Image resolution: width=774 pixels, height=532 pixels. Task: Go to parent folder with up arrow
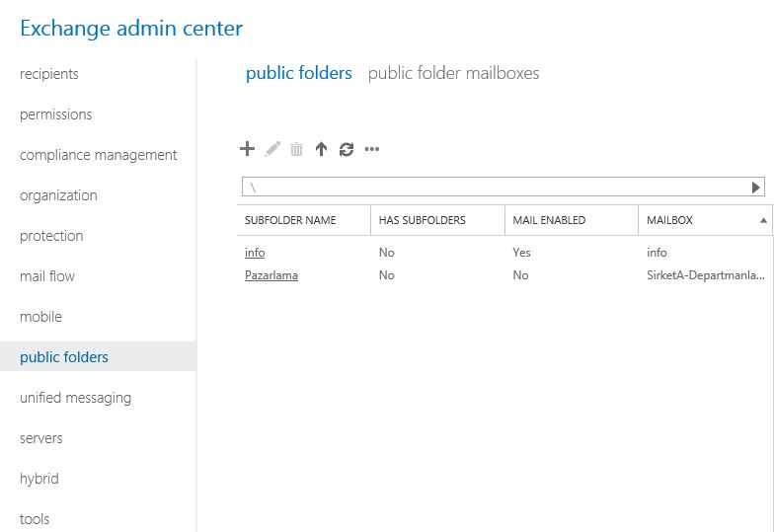pyautogui.click(x=321, y=150)
